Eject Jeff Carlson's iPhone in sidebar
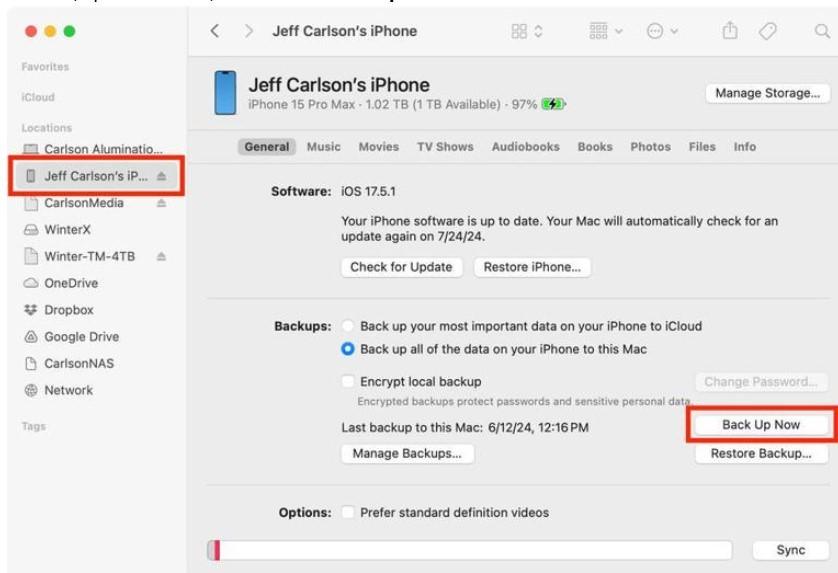 (x=163, y=176)
